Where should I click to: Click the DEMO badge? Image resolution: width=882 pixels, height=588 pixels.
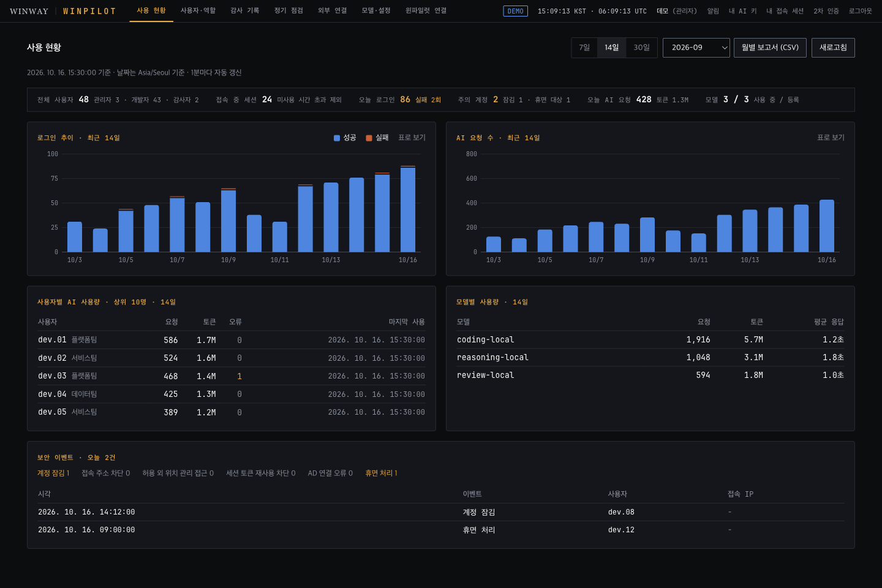coord(516,11)
